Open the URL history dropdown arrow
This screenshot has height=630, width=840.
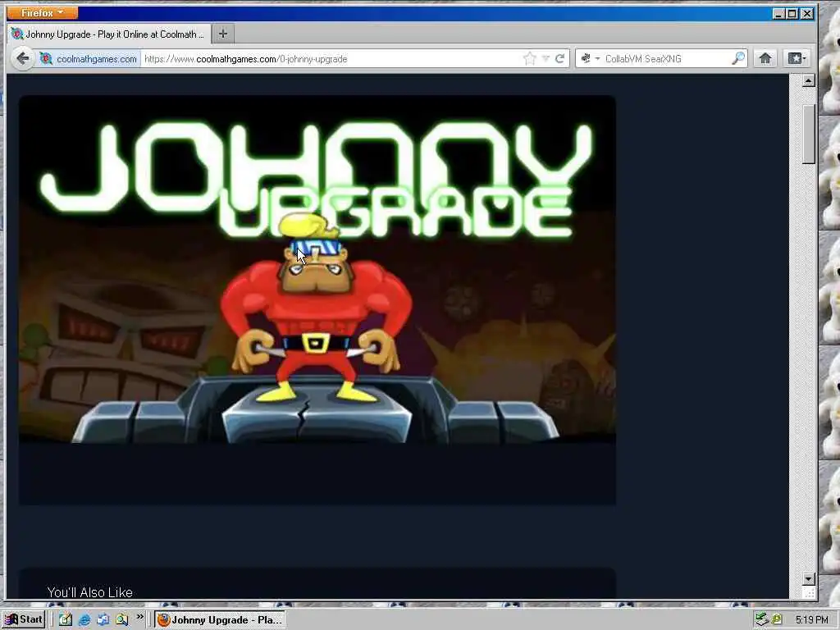point(546,58)
